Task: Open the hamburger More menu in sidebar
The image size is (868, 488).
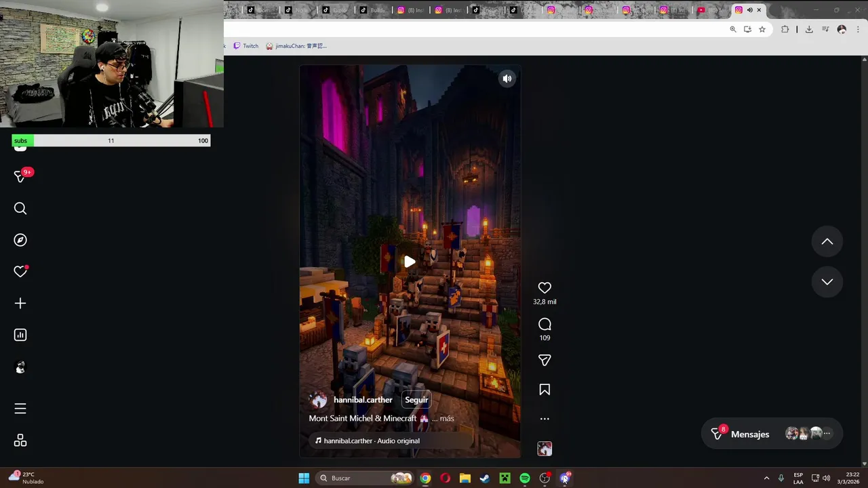Action: click(20, 409)
